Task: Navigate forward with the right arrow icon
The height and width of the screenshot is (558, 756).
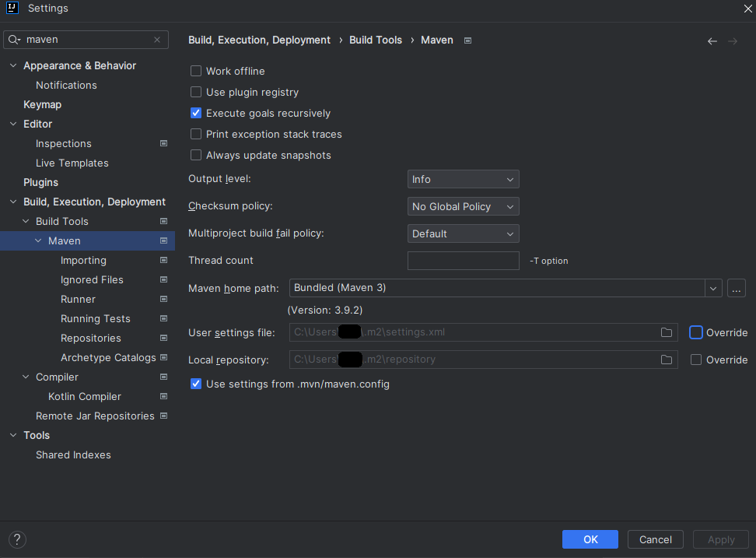Action: point(733,41)
